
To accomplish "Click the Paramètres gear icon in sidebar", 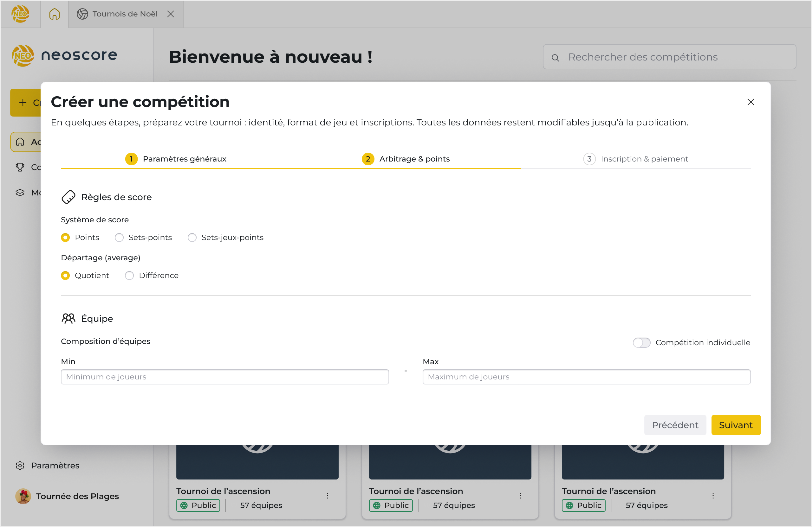I will (20, 465).
